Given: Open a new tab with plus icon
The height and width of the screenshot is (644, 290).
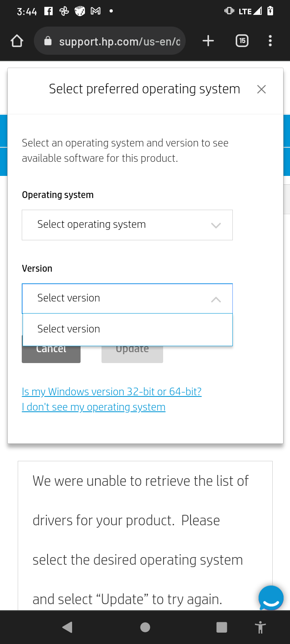Looking at the screenshot, I should [x=208, y=41].
